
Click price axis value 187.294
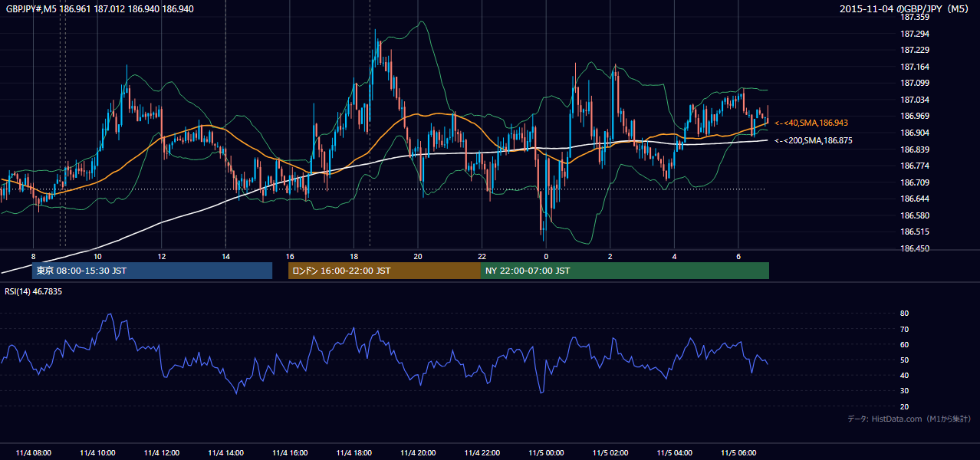[913, 34]
